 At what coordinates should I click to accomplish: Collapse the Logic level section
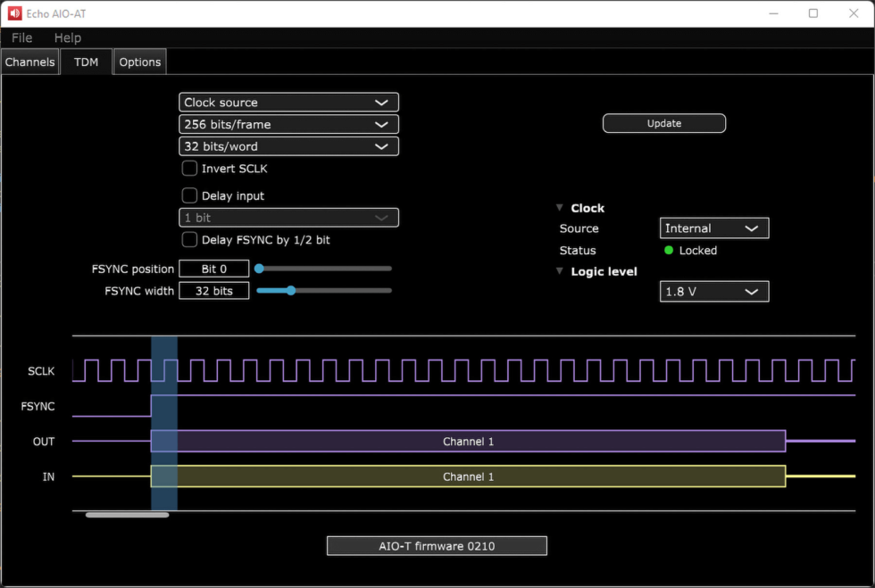[x=560, y=271]
